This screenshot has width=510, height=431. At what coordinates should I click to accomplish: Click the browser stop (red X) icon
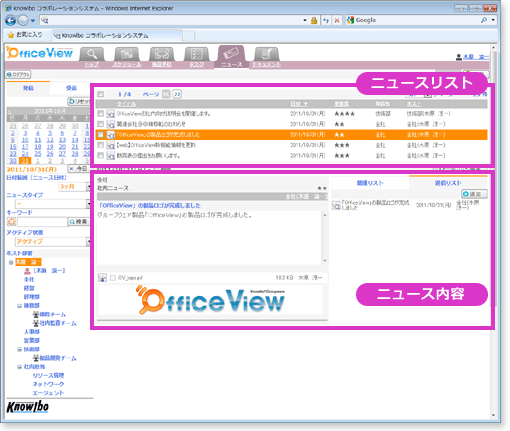[337, 20]
